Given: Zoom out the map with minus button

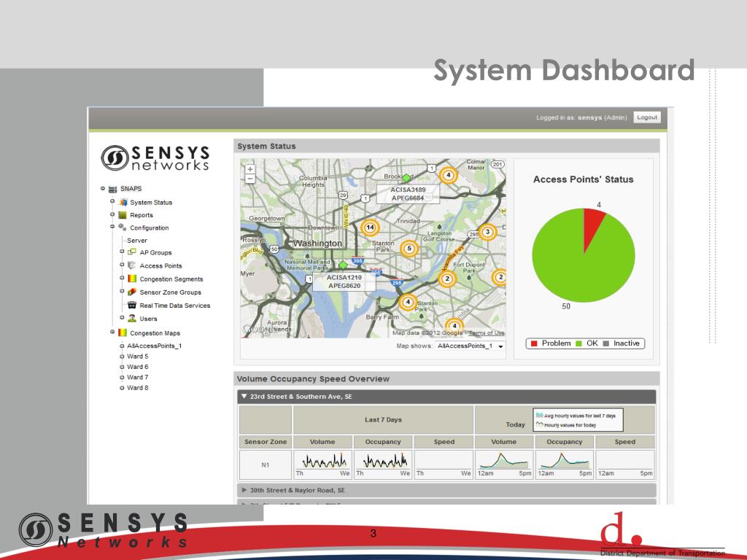Looking at the screenshot, I should (x=250, y=179).
